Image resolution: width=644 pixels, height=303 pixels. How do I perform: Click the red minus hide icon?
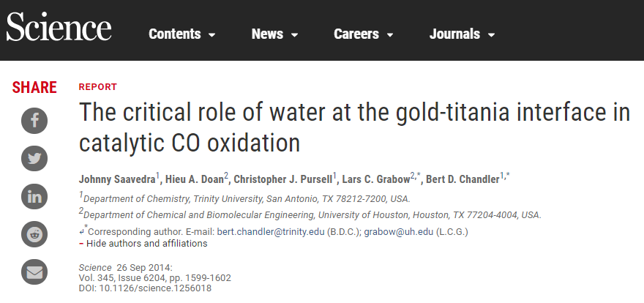81,244
